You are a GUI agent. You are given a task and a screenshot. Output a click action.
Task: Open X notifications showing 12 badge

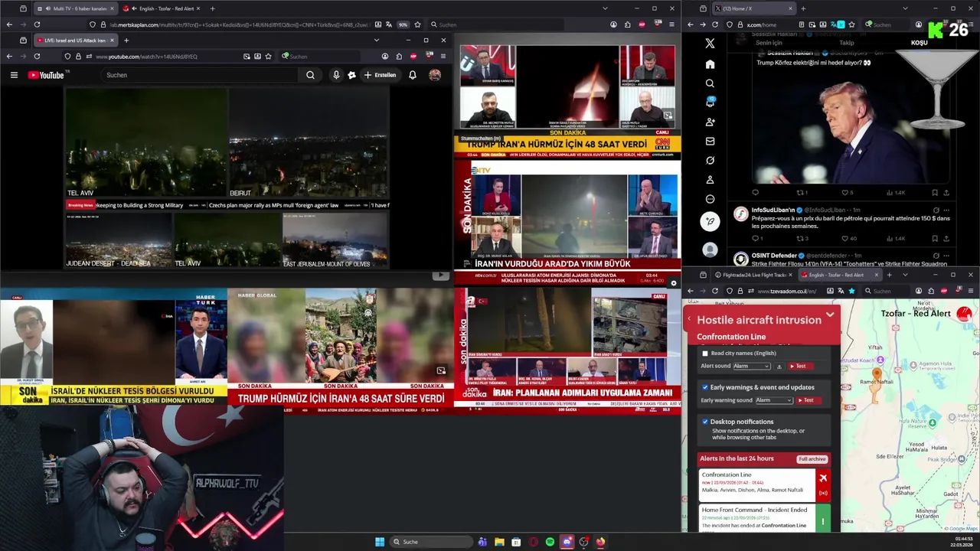710,103
